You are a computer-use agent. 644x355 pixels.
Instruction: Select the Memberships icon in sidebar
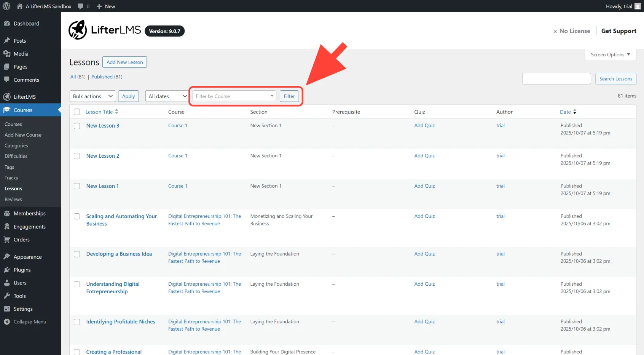[x=8, y=213]
